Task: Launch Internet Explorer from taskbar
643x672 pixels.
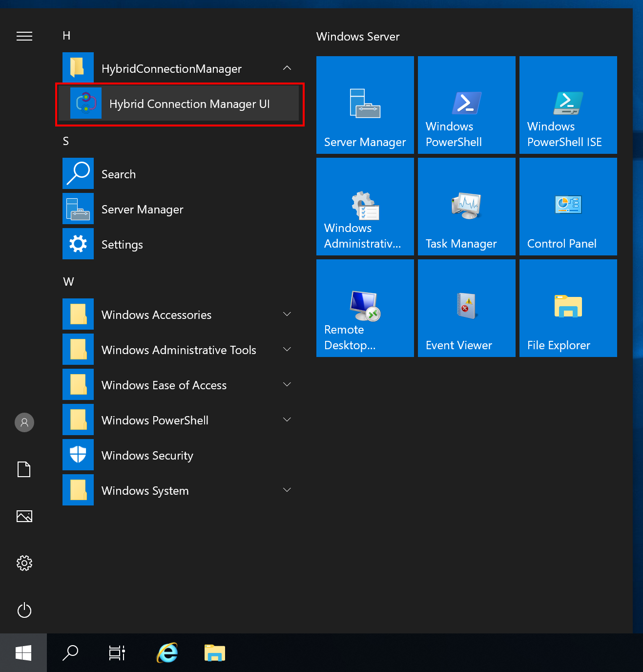Action: (x=167, y=653)
